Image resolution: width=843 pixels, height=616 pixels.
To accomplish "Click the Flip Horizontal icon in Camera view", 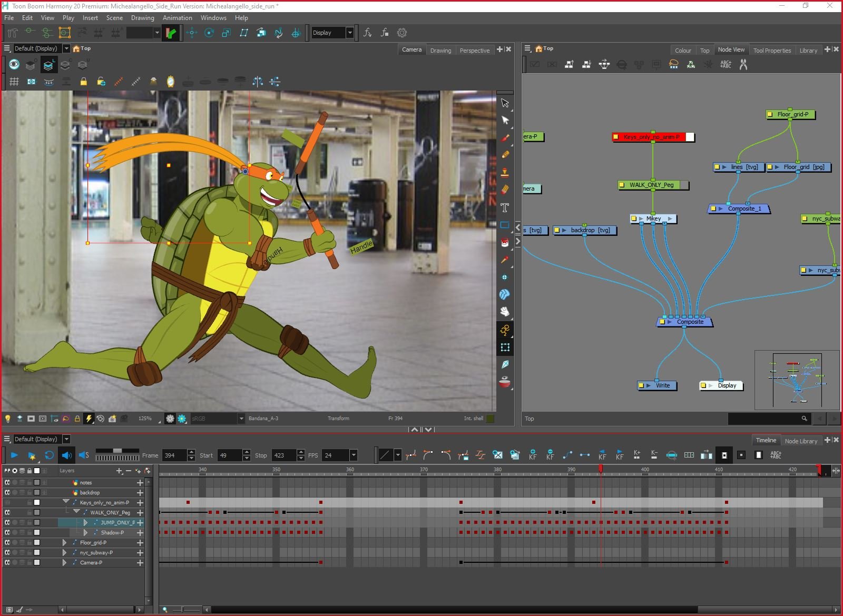I will click(258, 82).
